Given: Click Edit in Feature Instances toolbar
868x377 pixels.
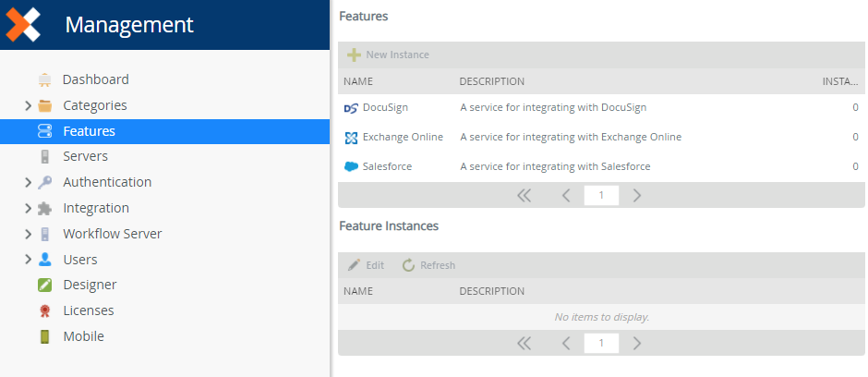Looking at the screenshot, I should pyautogui.click(x=366, y=265).
